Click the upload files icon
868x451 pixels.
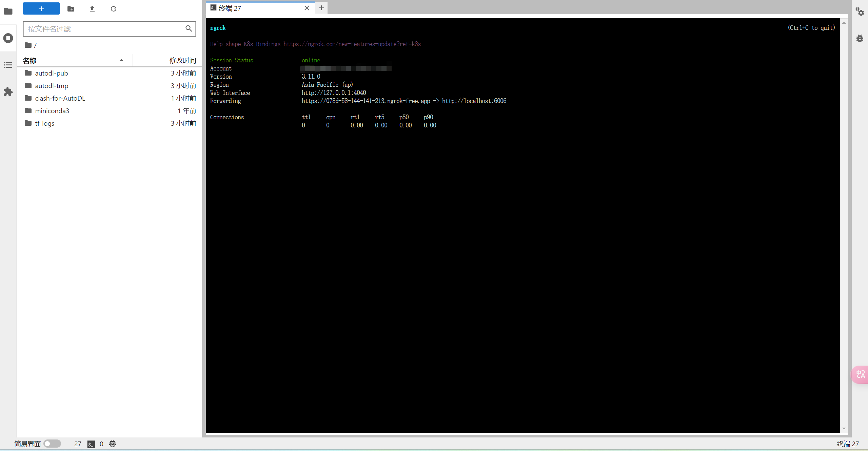(x=92, y=9)
